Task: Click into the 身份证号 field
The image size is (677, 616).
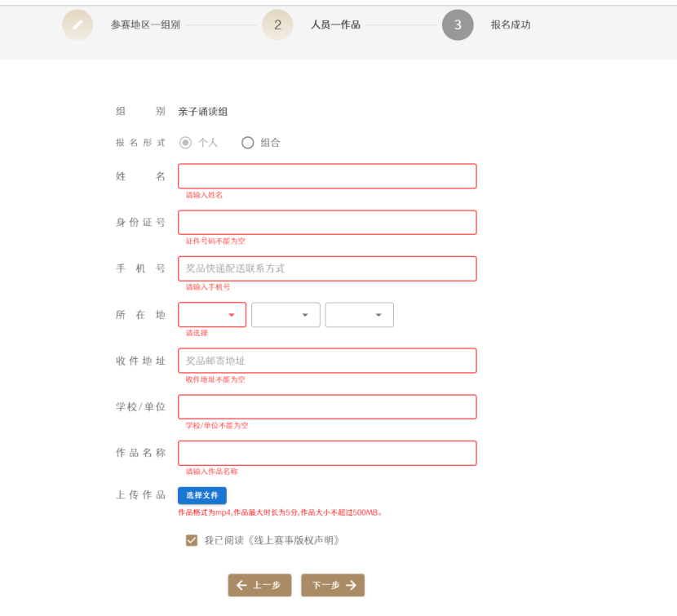Action: coord(327,223)
